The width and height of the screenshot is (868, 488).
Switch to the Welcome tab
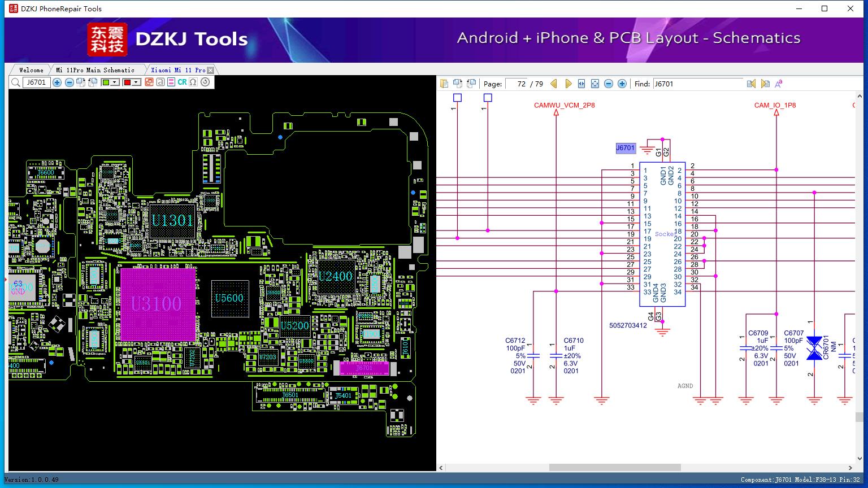pyautogui.click(x=31, y=70)
